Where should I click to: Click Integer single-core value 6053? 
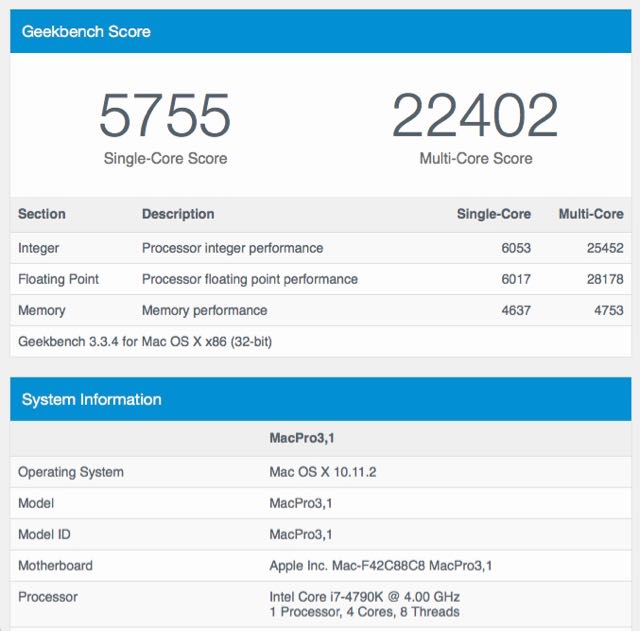(516, 248)
